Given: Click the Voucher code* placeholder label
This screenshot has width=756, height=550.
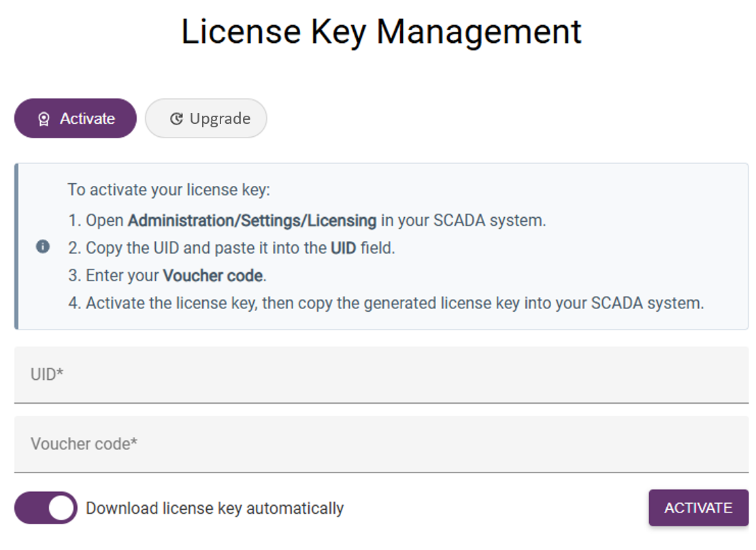Looking at the screenshot, I should (84, 444).
